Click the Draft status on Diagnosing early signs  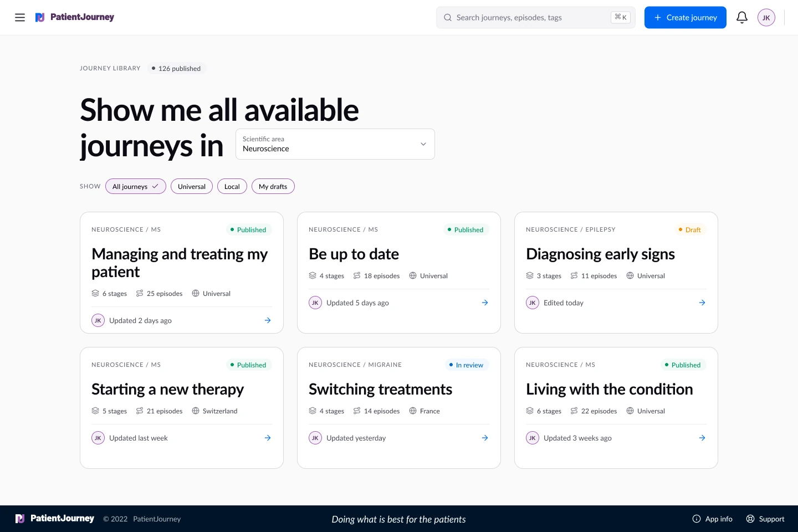coord(690,229)
